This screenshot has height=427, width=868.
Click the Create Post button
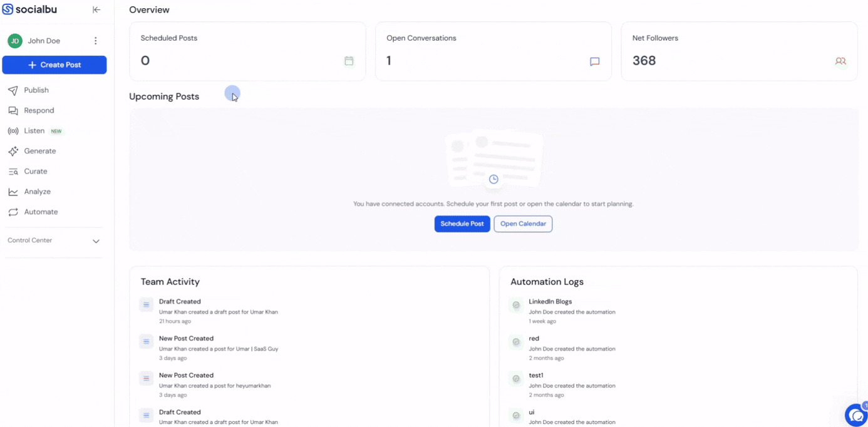54,65
